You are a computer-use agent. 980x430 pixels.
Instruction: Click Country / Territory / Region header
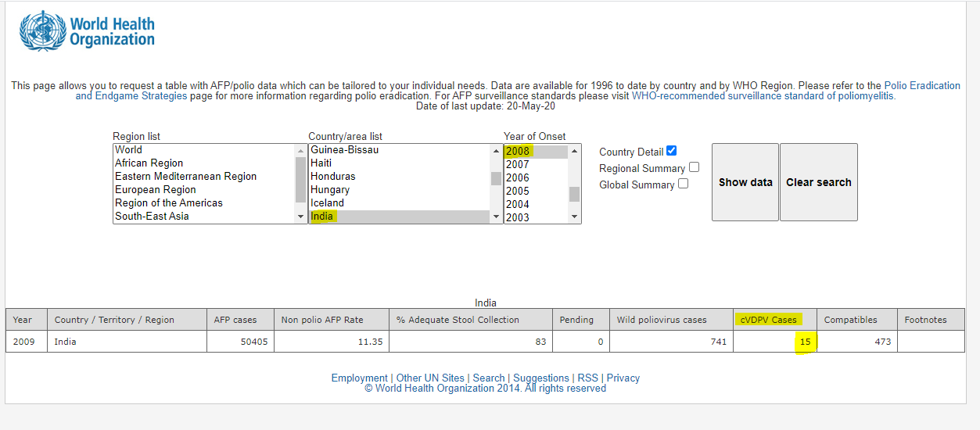click(x=127, y=320)
